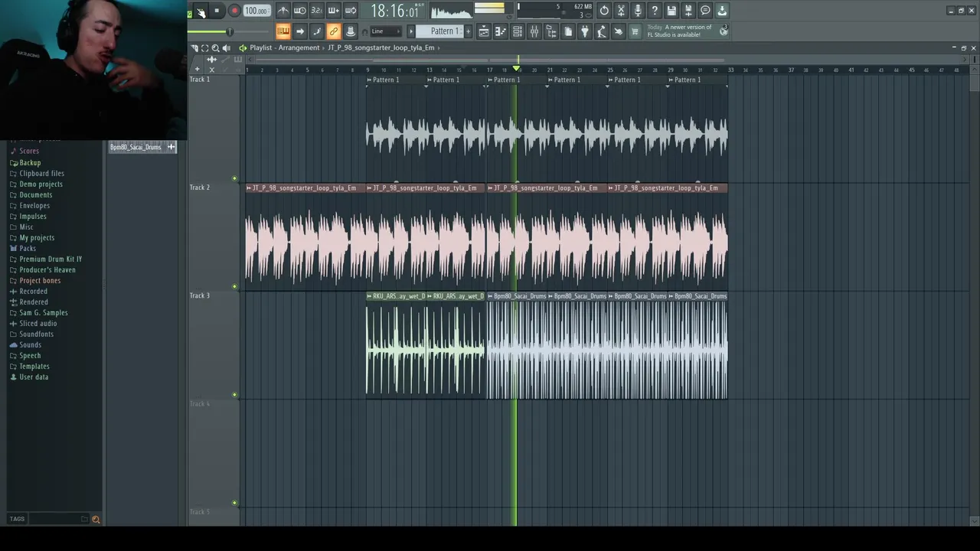Image resolution: width=980 pixels, height=551 pixels.
Task: Click the speech bubble icon
Action: tap(705, 11)
